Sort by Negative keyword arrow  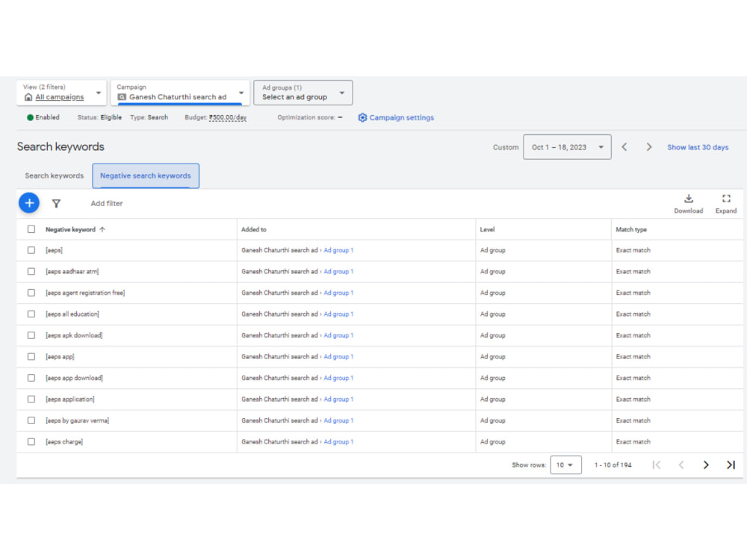[x=102, y=229]
